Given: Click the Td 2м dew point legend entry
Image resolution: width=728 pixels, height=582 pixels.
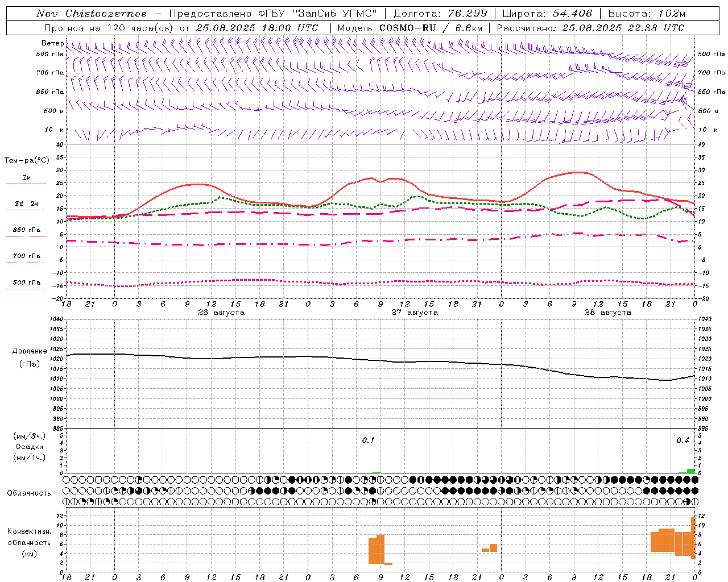Looking at the screenshot, I should 27,203.
